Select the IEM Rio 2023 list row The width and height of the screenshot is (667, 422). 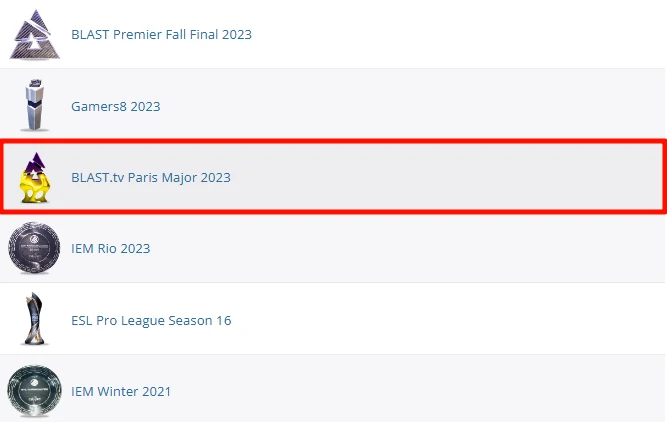tap(333, 248)
